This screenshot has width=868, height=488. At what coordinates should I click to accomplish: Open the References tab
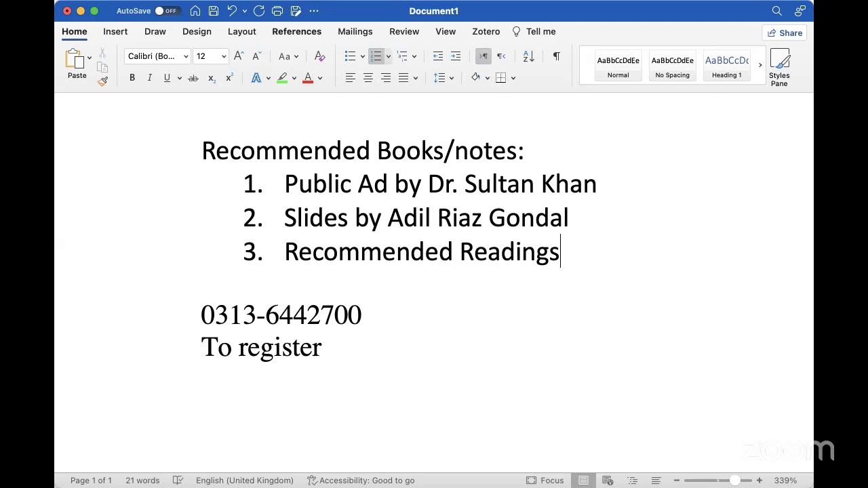click(x=297, y=31)
